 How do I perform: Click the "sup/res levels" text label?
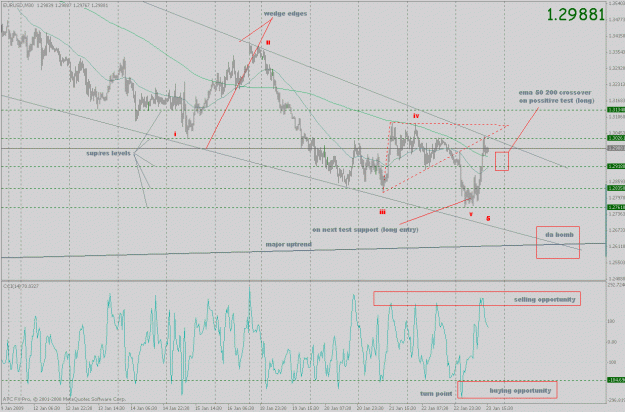(x=108, y=153)
